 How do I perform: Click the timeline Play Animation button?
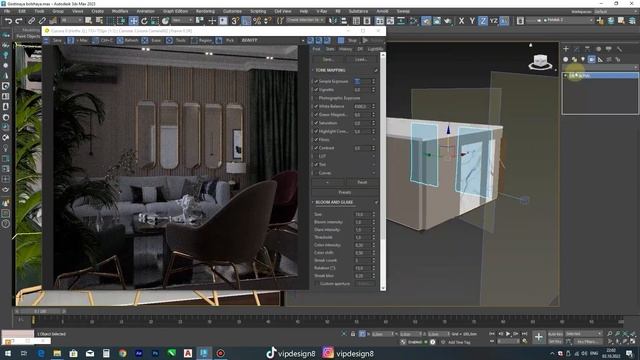tap(508, 334)
